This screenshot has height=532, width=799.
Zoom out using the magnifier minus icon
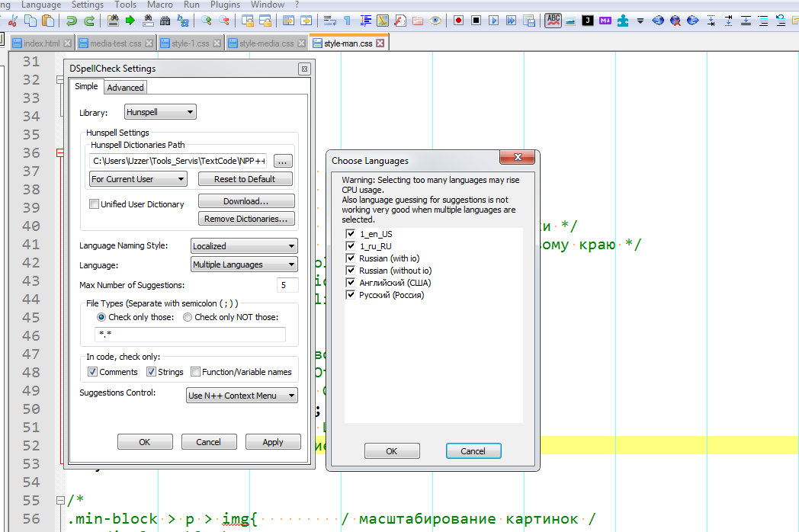coord(223,21)
